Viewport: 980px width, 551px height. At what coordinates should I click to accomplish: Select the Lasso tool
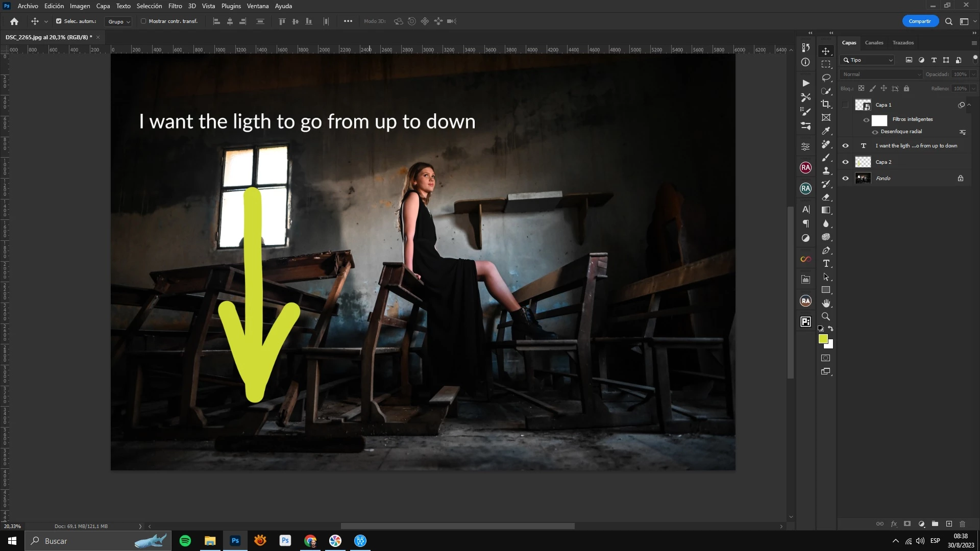(x=826, y=78)
